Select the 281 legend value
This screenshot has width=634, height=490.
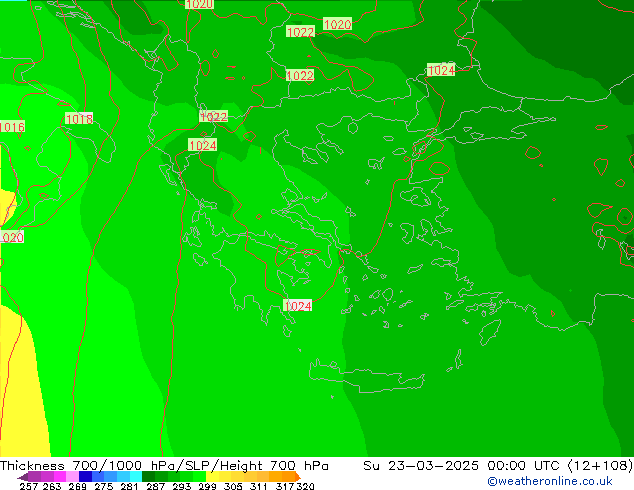coord(129,486)
